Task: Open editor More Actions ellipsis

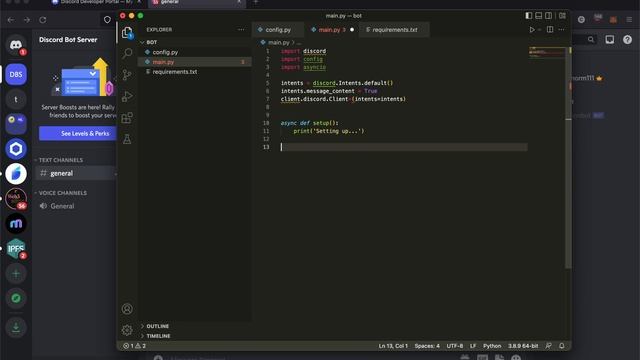Action: click(562, 29)
